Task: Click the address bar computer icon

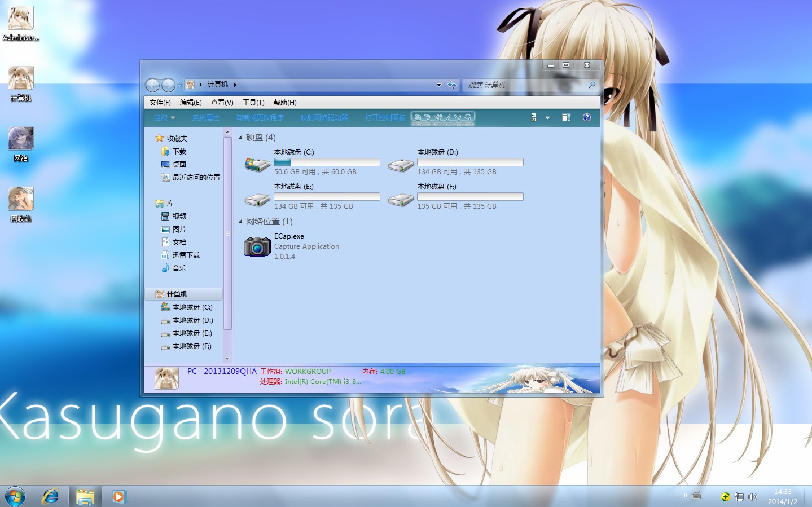Action: [x=191, y=85]
